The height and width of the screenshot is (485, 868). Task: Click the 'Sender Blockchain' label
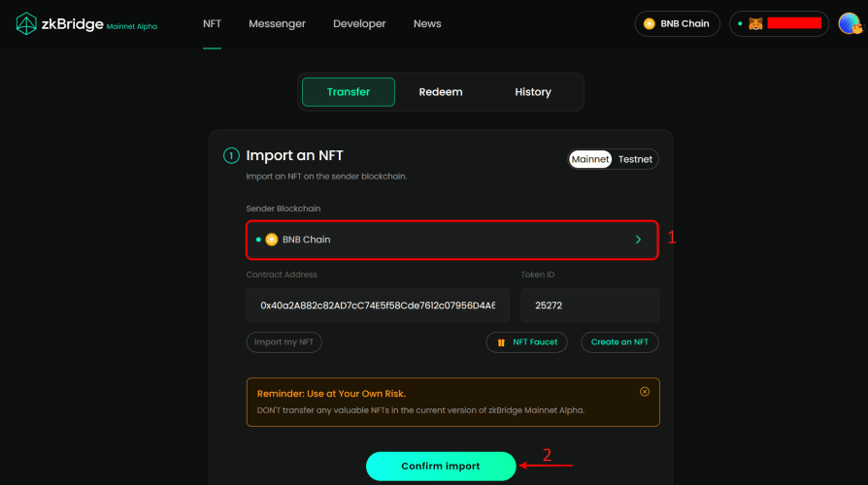pyautogui.click(x=284, y=209)
